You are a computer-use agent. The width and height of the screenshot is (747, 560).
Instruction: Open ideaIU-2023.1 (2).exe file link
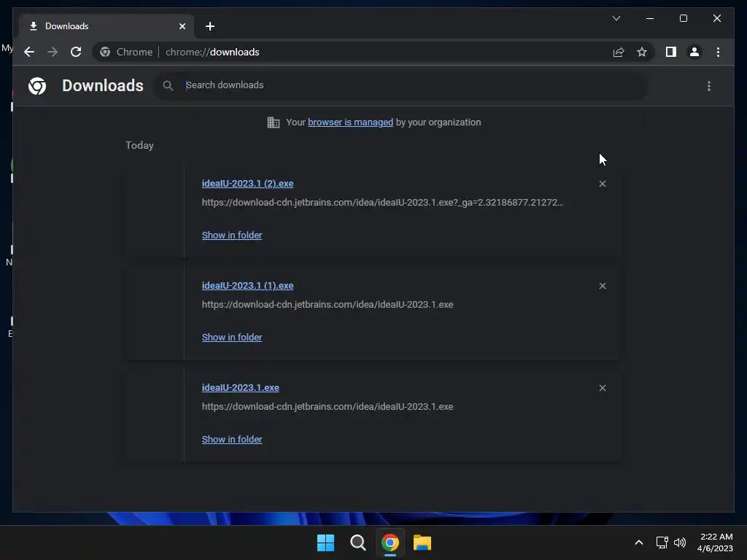pyautogui.click(x=248, y=183)
